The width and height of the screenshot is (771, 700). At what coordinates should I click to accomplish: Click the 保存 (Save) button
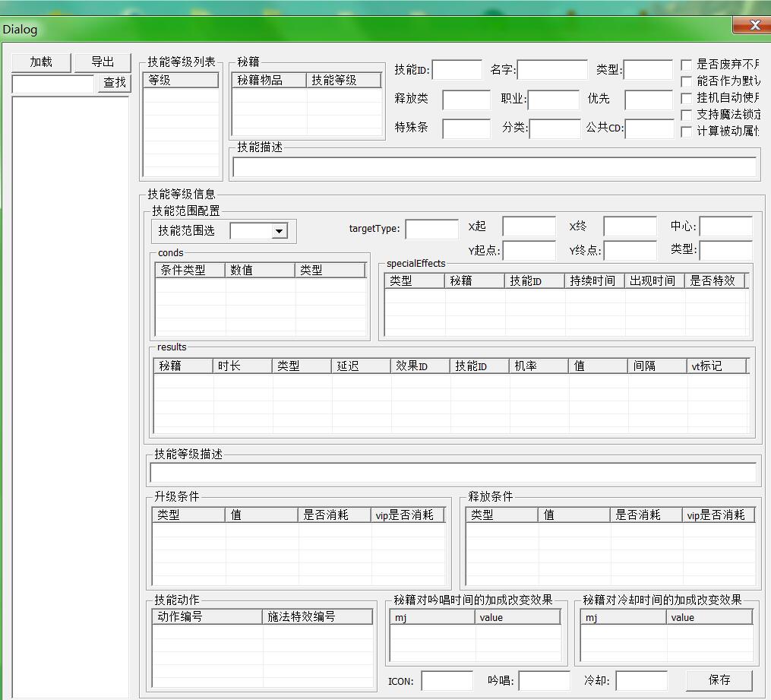click(719, 679)
